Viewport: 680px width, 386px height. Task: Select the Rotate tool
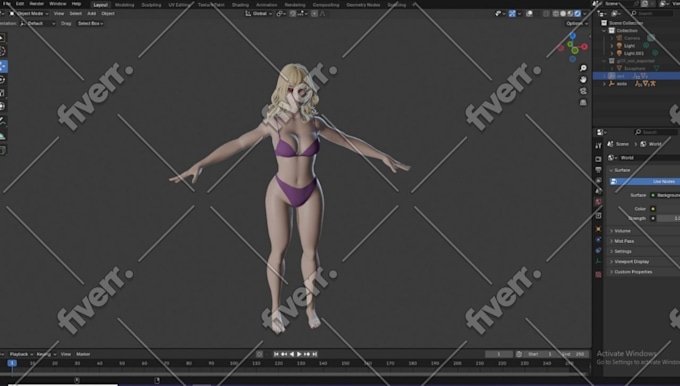click(x=2, y=80)
